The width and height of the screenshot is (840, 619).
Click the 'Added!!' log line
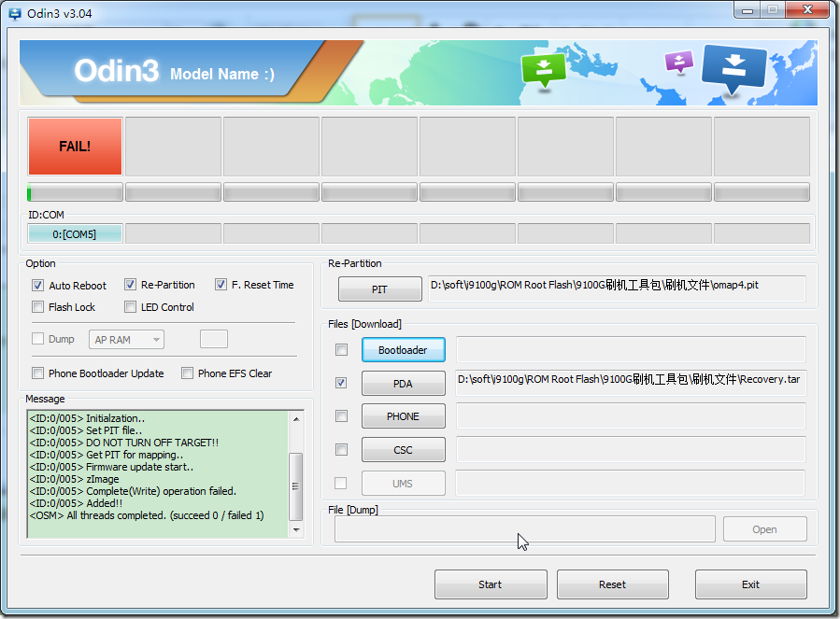click(76, 503)
